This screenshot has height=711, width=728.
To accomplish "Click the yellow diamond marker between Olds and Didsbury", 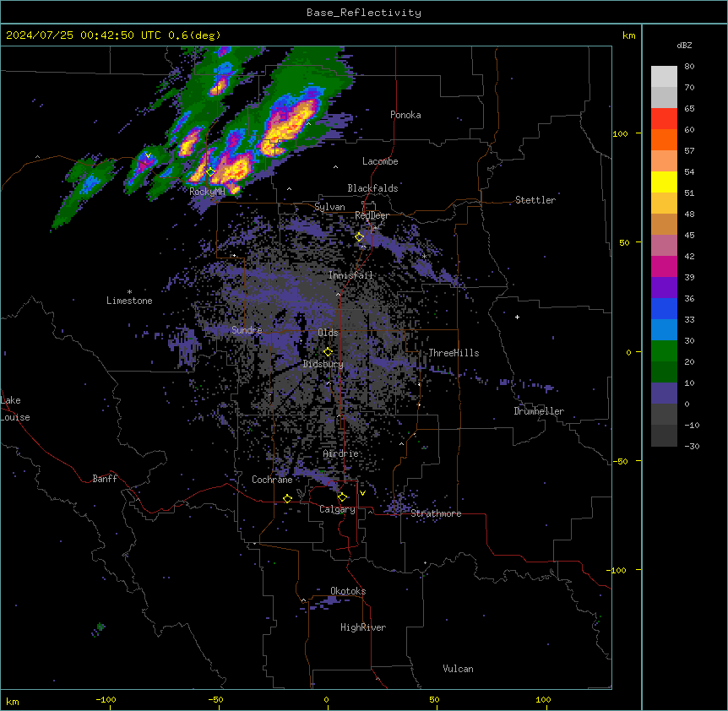I will point(328,352).
